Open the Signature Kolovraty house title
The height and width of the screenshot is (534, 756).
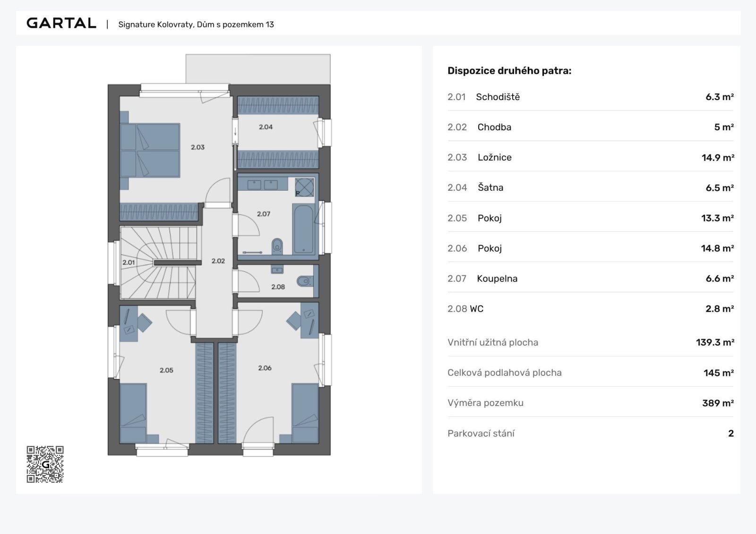[196, 25]
